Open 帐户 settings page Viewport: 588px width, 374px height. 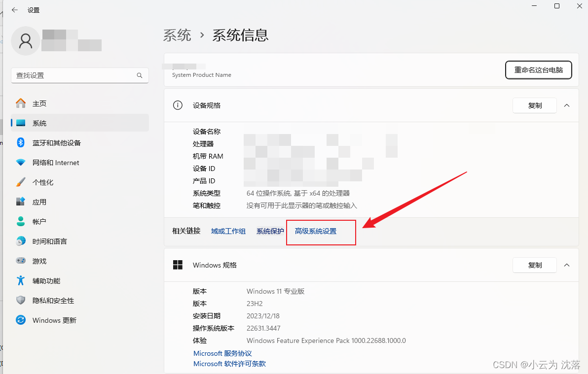click(x=80, y=221)
